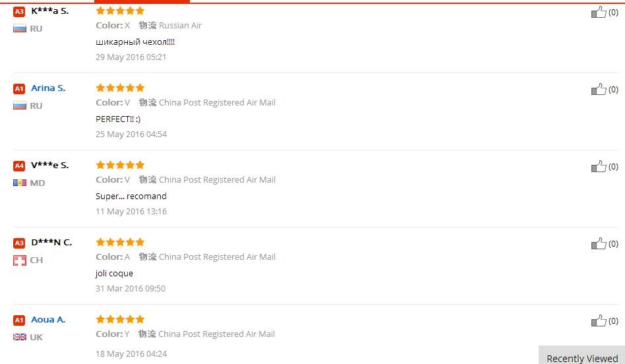This screenshot has height=364, width=625.
Task: Give thumbs-up to V***e S. review
Action: click(598, 166)
